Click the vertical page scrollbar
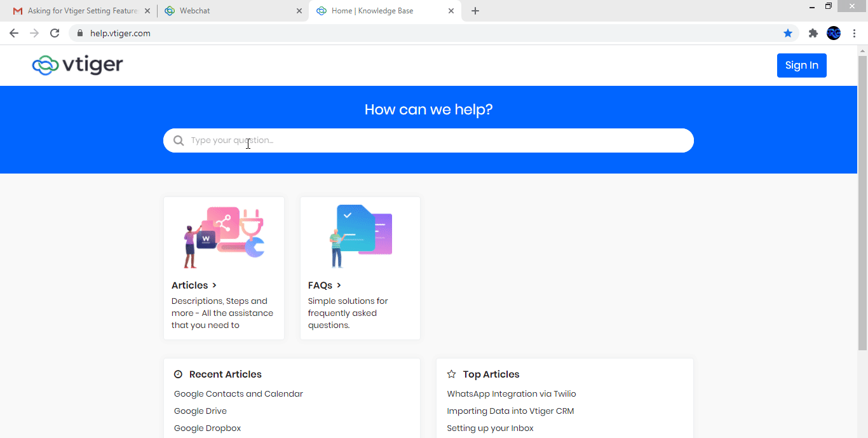Image resolution: width=868 pixels, height=438 pixels. point(862,203)
